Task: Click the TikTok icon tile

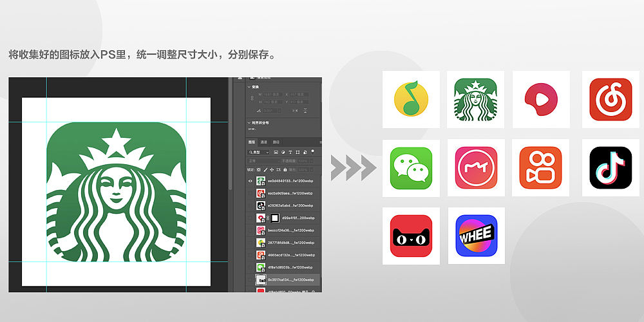Action: coord(611,167)
